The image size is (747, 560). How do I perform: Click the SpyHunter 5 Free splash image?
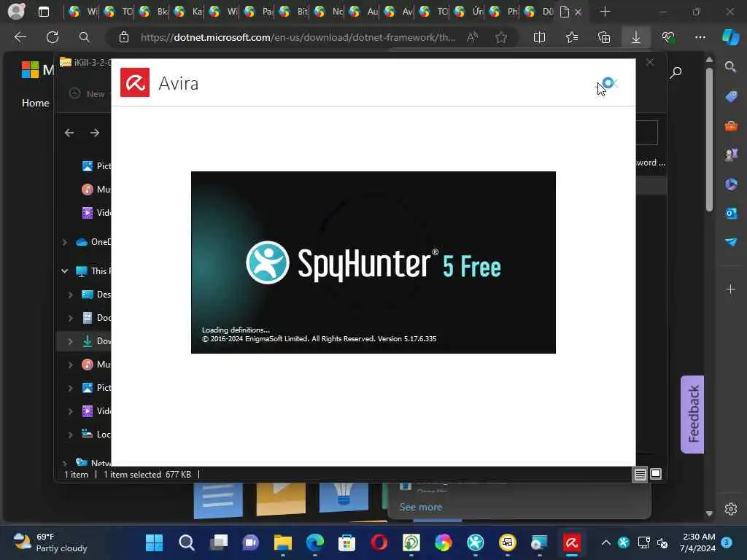[373, 262]
